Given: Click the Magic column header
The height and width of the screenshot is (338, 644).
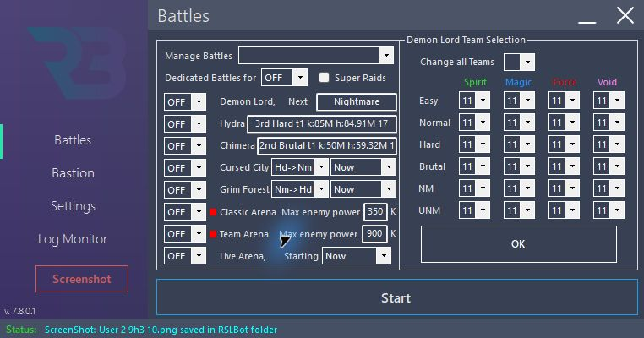Looking at the screenshot, I should click(x=518, y=82).
